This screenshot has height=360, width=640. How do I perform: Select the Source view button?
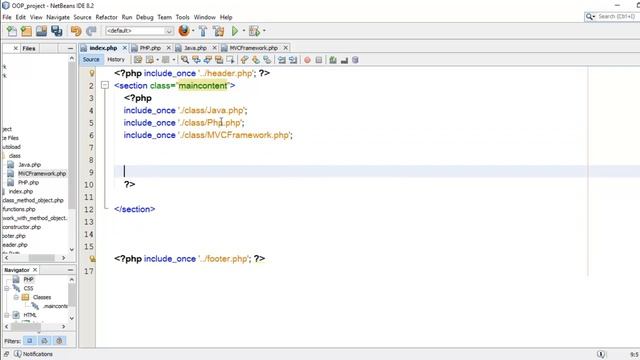coord(91,60)
